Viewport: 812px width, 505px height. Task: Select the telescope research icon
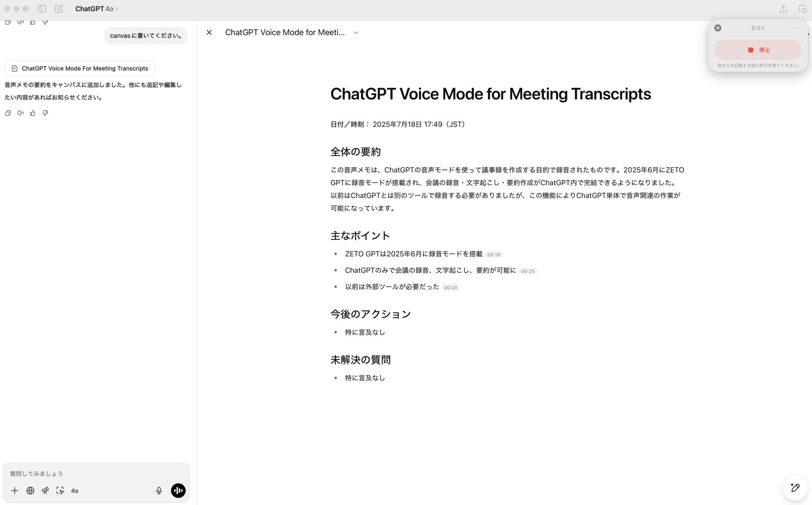point(45,491)
